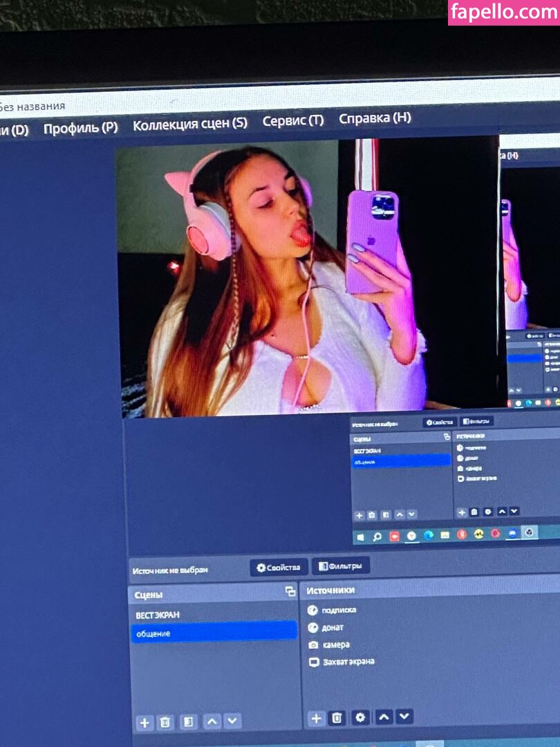
Task: Select the подписка source in main list
Action: 339,610
